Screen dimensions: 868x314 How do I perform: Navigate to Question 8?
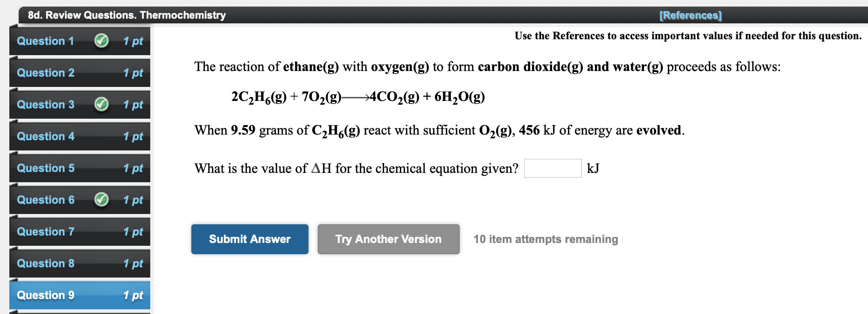[45, 263]
